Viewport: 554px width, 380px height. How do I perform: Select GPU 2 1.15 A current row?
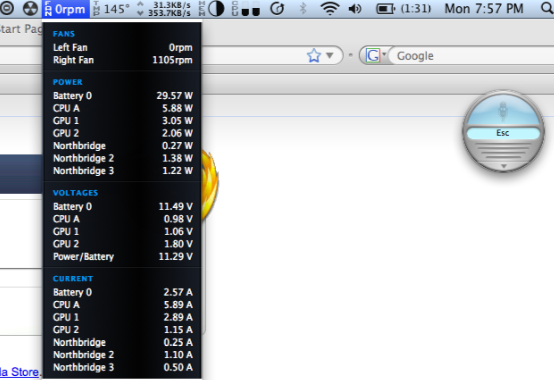pyautogui.click(x=122, y=329)
